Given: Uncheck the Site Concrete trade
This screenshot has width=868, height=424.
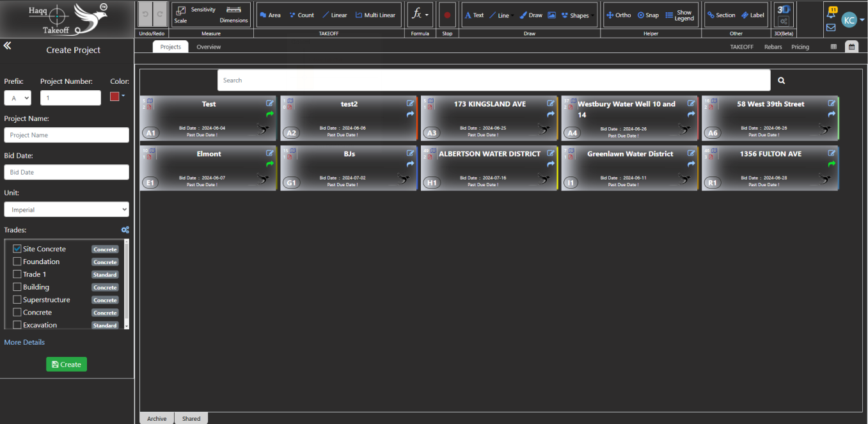Looking at the screenshot, I should [x=17, y=249].
